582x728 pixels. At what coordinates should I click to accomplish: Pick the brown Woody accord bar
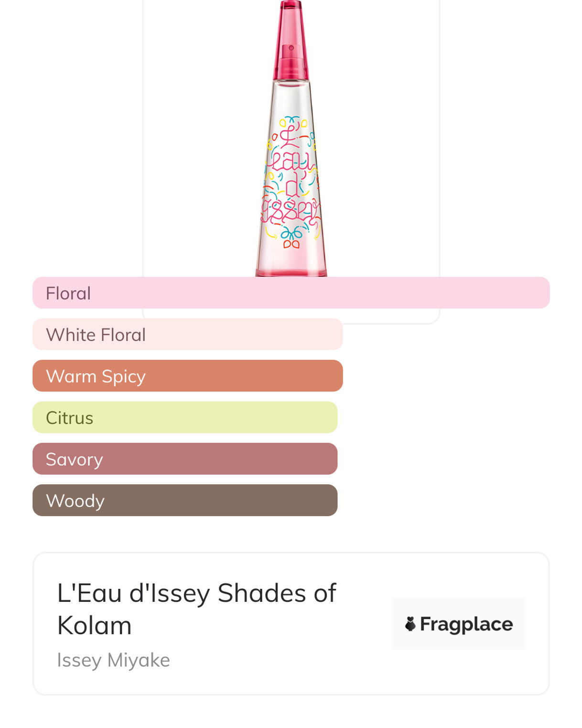point(185,500)
